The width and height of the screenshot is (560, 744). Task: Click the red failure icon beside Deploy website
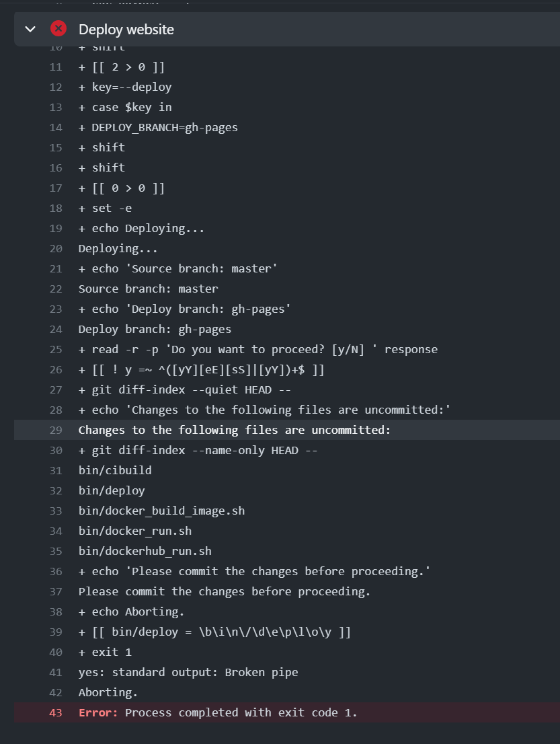click(57, 29)
